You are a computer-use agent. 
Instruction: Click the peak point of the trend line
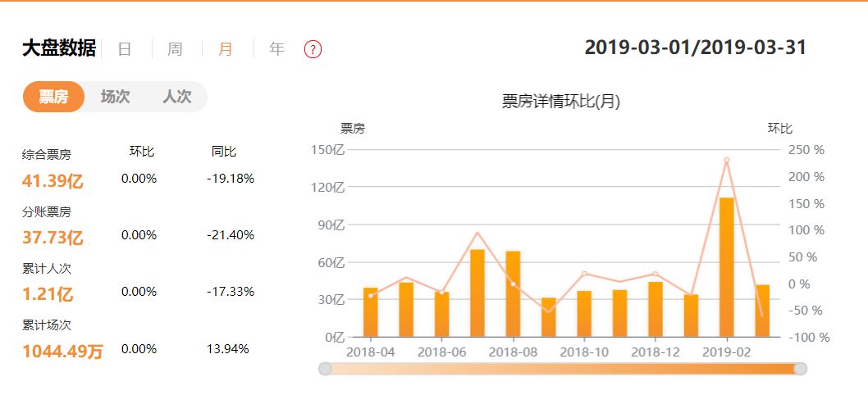726,160
